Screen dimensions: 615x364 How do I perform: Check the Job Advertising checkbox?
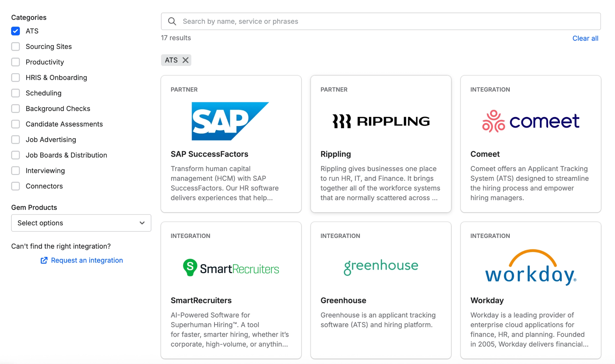[16, 140]
